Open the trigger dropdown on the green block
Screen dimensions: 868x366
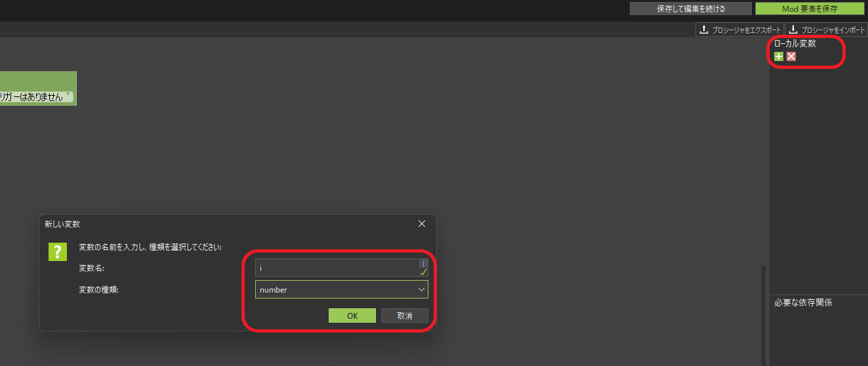[x=68, y=94]
